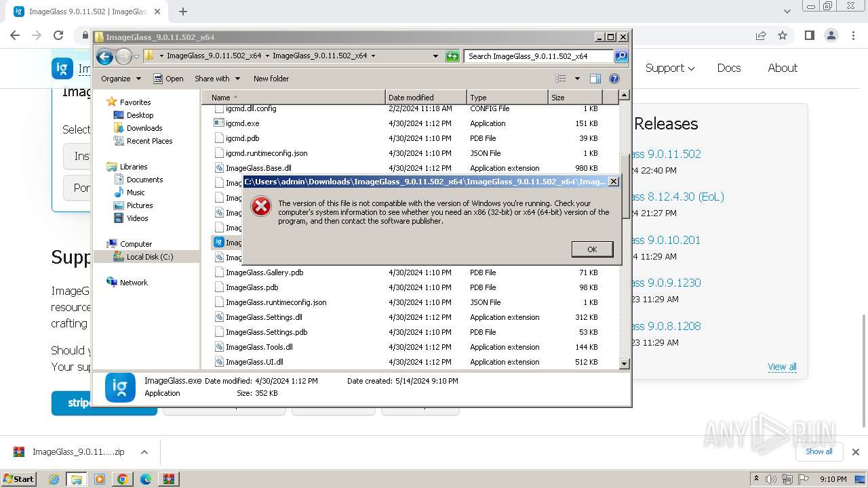Viewport: 868px width, 488px height.
Task: Open the view options dropdown arrow
Action: tap(577, 79)
